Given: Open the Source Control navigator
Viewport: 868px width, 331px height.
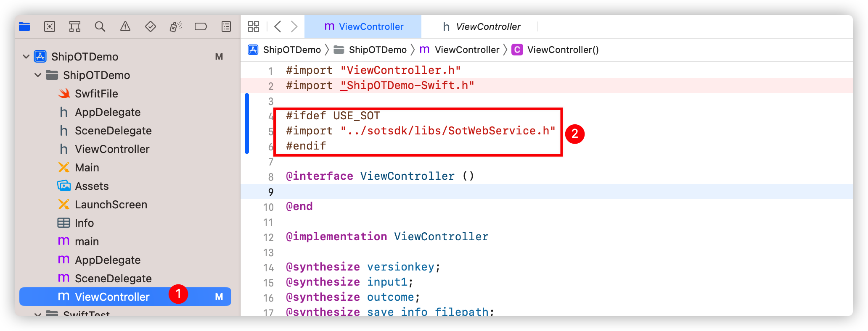Looking at the screenshot, I should [50, 27].
